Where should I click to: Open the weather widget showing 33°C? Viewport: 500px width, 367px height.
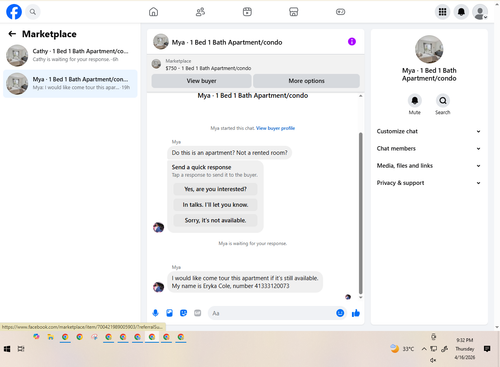coord(402,349)
